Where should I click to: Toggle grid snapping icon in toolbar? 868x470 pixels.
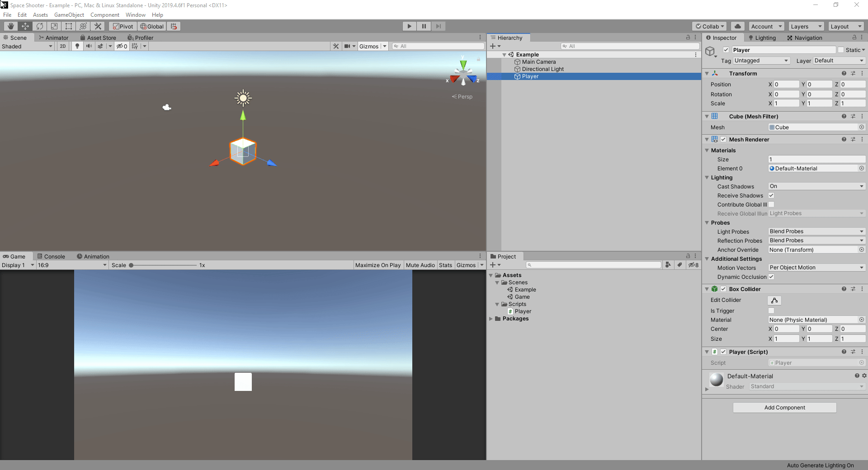click(x=174, y=26)
